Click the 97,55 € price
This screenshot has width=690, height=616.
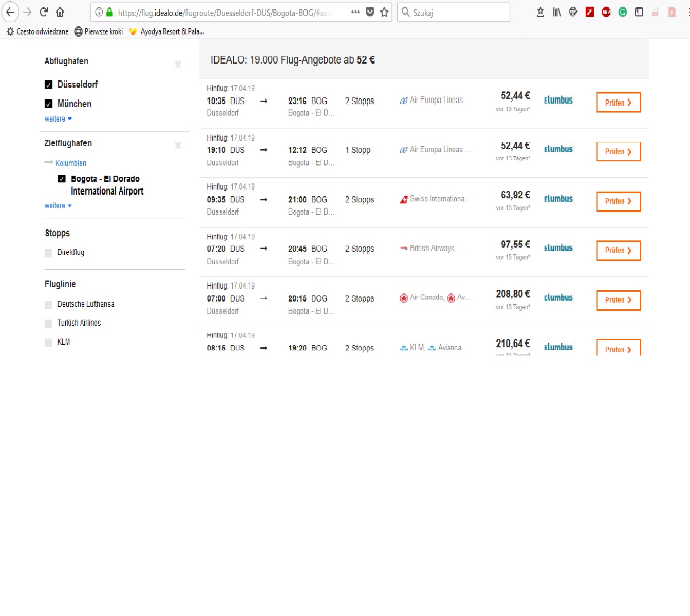click(515, 244)
